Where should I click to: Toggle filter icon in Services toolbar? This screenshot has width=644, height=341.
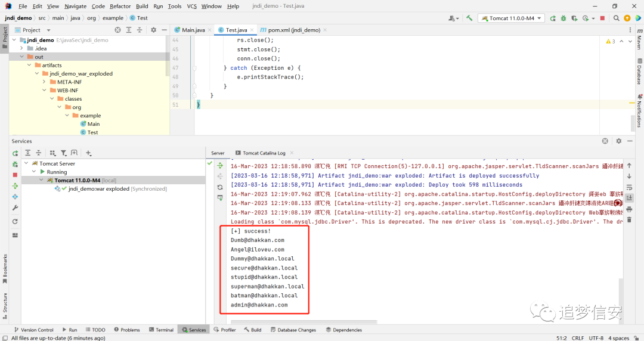pos(64,153)
